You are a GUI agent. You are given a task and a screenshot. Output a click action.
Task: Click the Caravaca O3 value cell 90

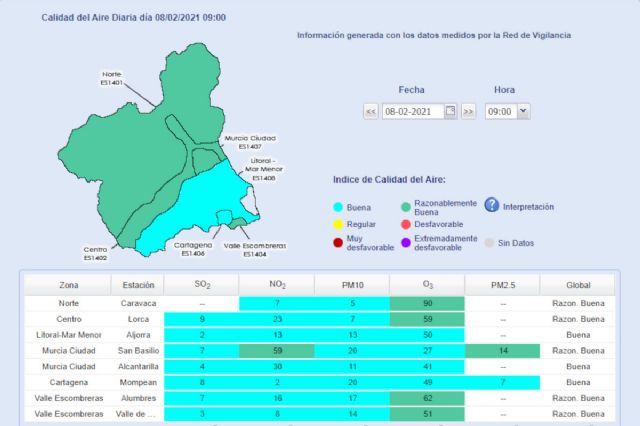[427, 303]
